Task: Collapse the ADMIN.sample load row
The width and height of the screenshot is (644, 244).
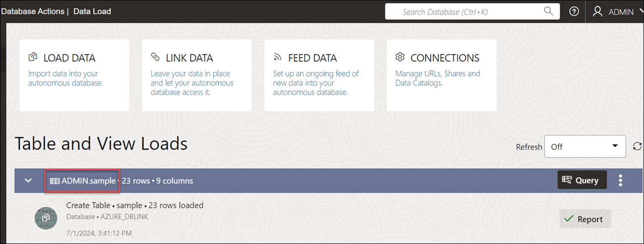Action: [x=28, y=180]
